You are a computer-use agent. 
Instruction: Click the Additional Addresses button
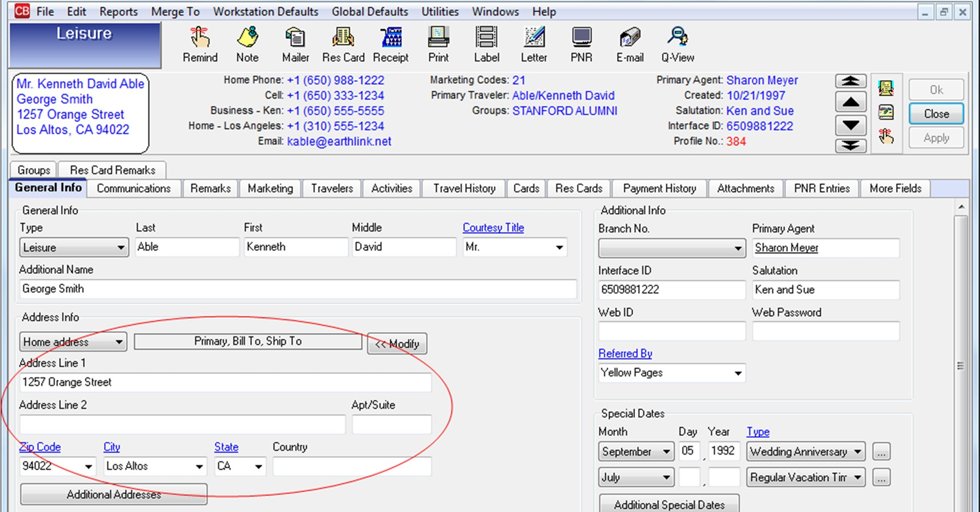click(114, 494)
